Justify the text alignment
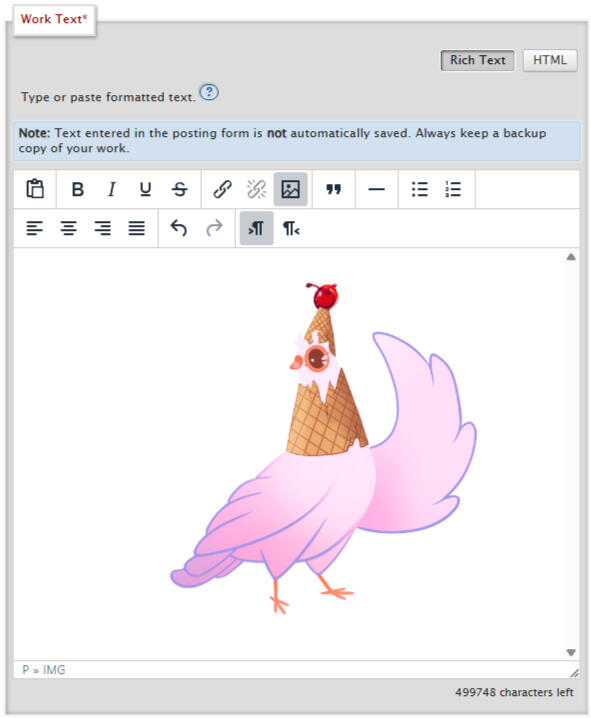Viewport: 591px width, 718px height. tap(136, 228)
